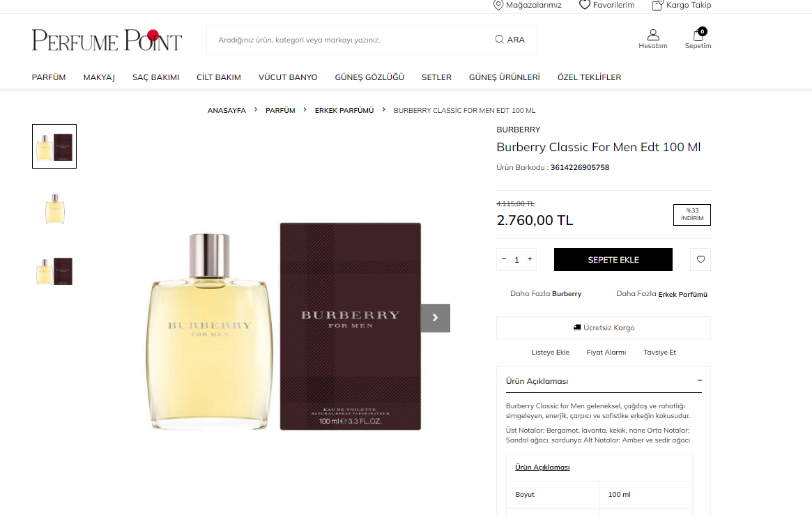This screenshot has height=517, width=812.
Task: Click the Perfume Point logo
Action: (107, 40)
